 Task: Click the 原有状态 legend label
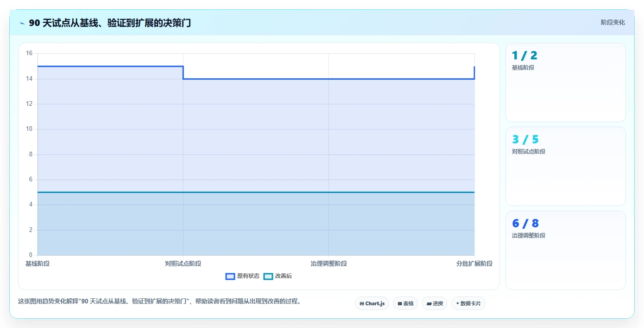point(248,276)
